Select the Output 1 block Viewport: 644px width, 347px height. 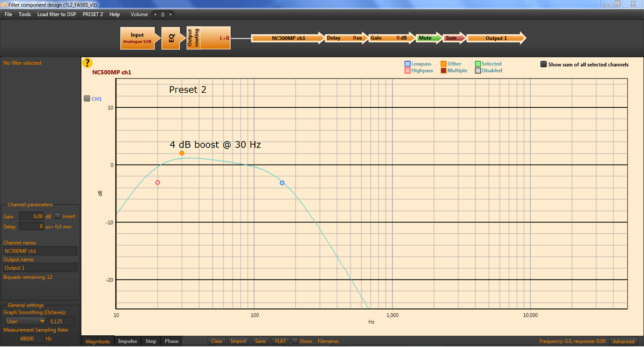(x=496, y=38)
